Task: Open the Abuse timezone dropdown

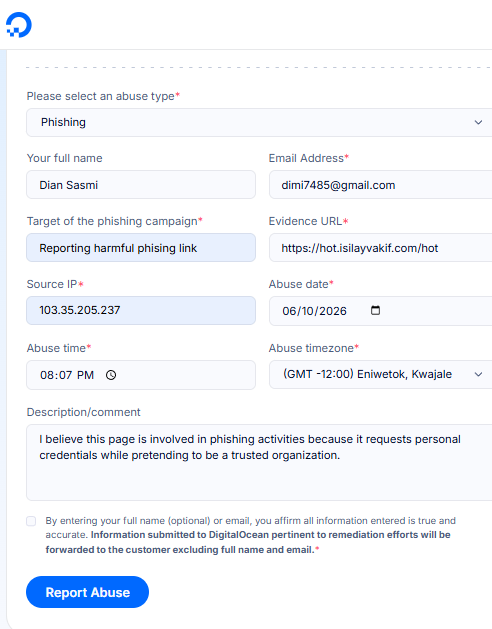Action: pos(380,374)
